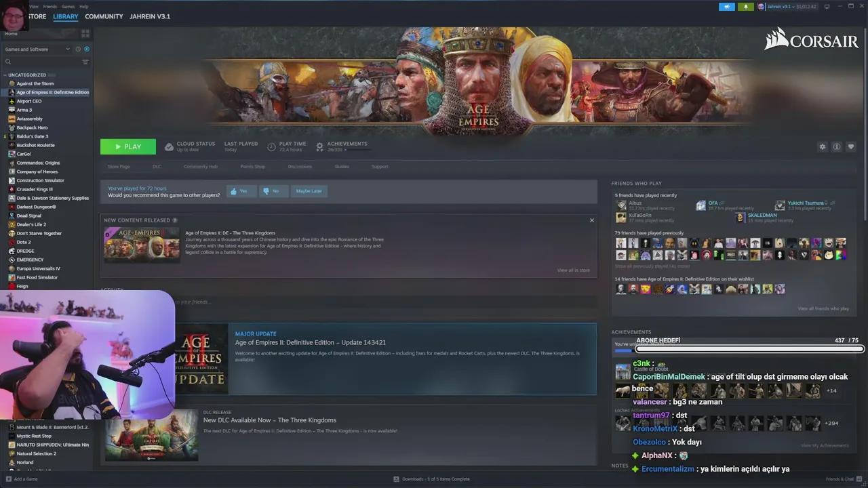Dismiss the New Content Released panel
The width and height of the screenshot is (868, 488).
(x=591, y=220)
